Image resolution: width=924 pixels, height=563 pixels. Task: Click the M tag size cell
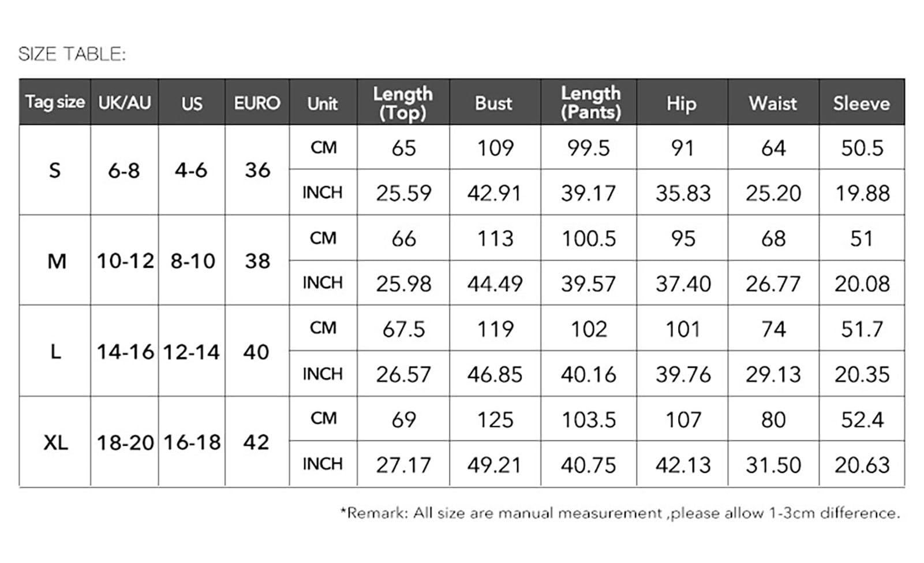pyautogui.click(x=55, y=260)
